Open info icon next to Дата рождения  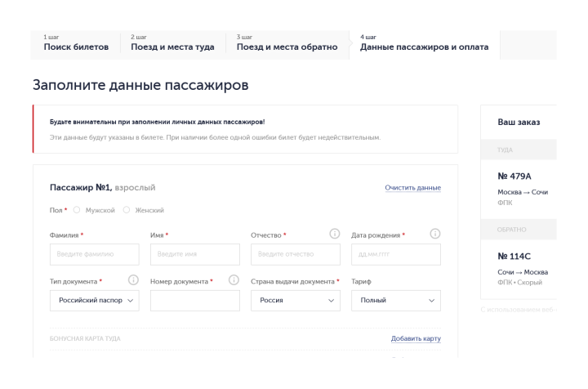pos(435,234)
